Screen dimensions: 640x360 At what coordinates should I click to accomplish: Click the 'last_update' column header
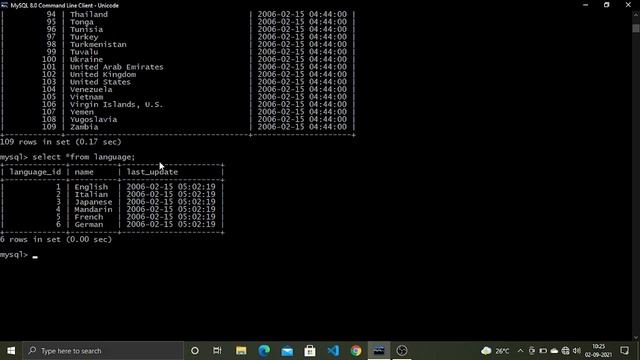coord(152,172)
